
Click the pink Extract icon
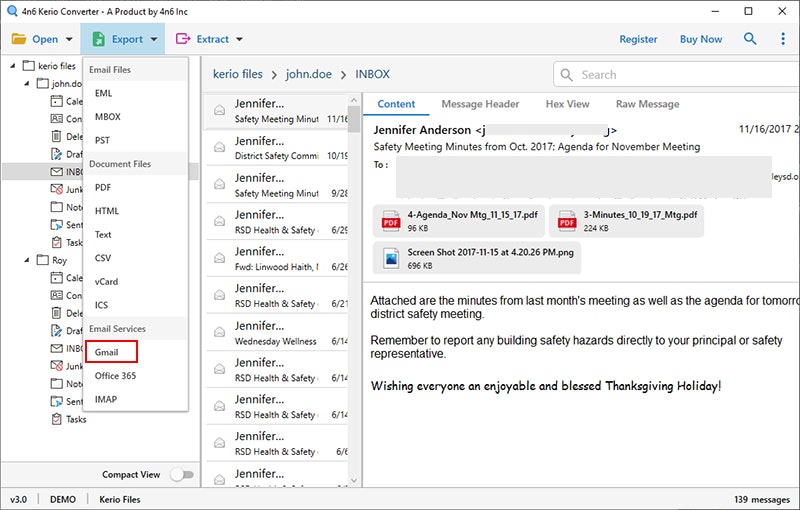[183, 39]
